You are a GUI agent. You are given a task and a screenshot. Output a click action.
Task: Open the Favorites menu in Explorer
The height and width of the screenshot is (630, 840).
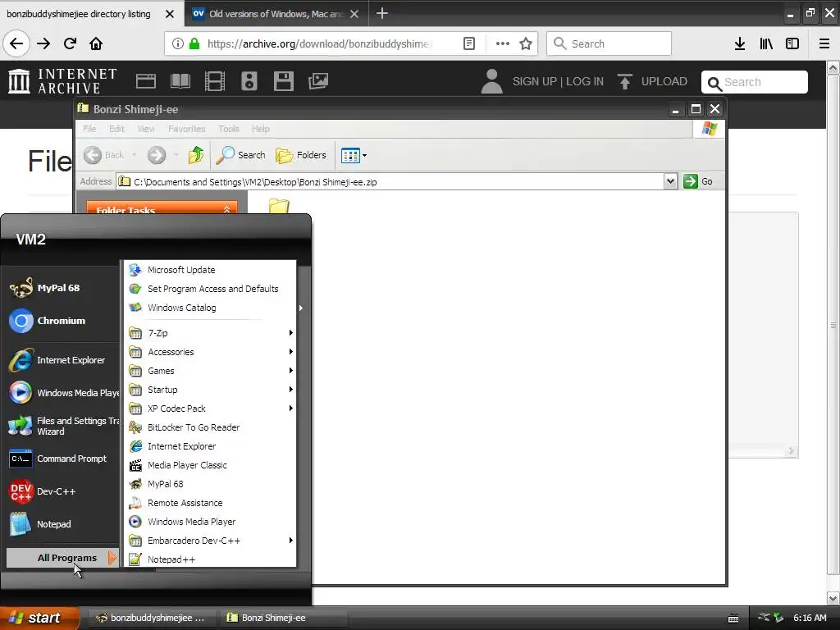pyautogui.click(x=186, y=129)
